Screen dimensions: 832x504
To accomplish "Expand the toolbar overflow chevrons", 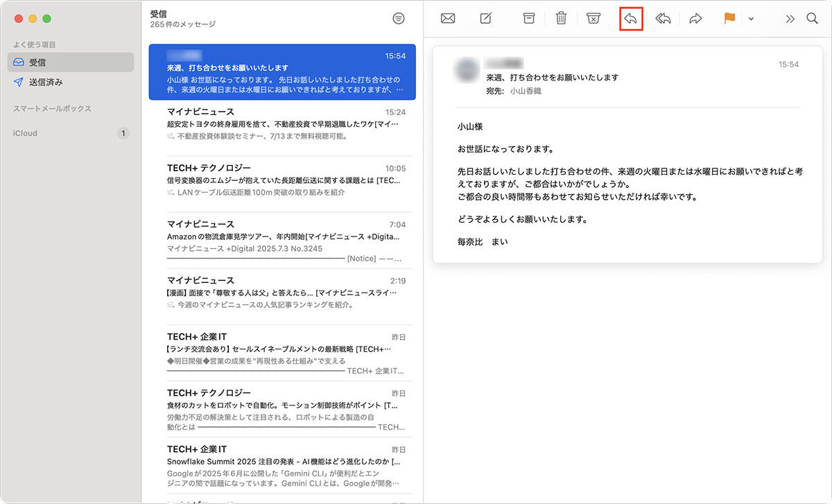I will tap(790, 19).
